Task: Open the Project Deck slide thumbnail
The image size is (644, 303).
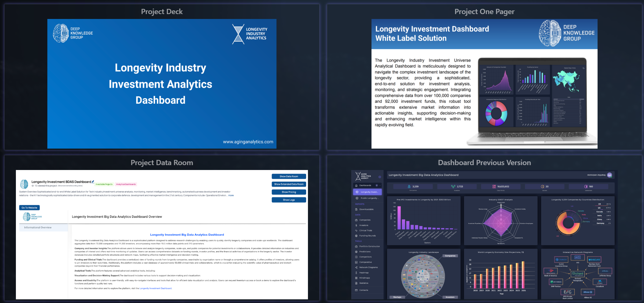Action: (x=162, y=84)
